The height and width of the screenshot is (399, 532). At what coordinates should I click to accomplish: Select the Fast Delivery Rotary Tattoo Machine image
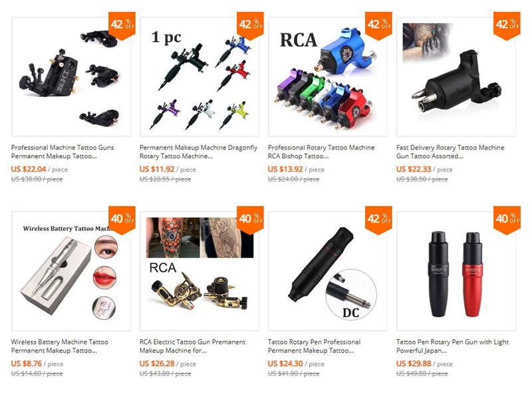[x=456, y=76]
